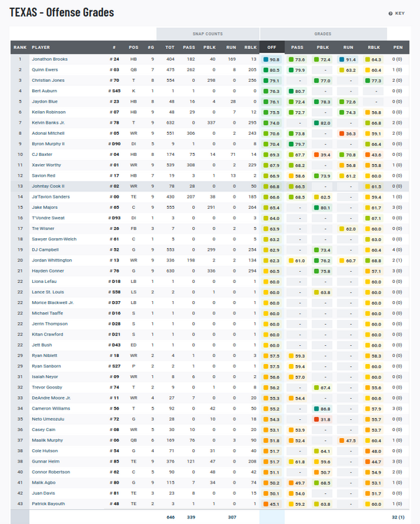This screenshot has height=524, width=420.
Task: Sort by snap-count RBLK column header
Action: (250, 47)
